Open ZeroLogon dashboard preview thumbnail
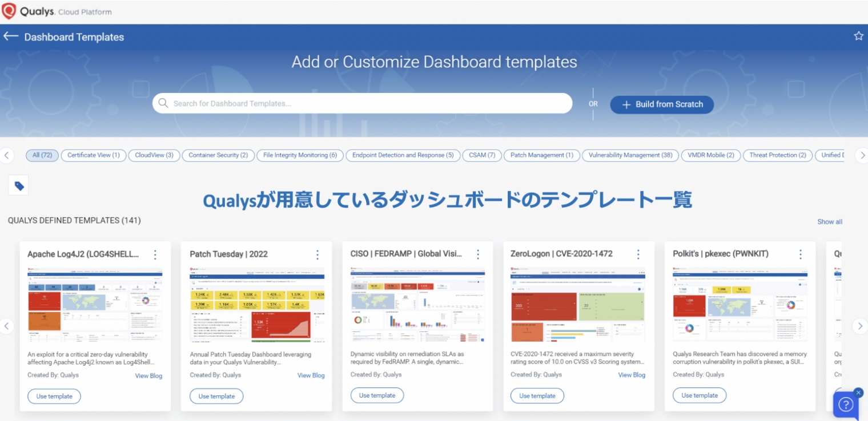Screen dimensions: 868x421 (578, 305)
